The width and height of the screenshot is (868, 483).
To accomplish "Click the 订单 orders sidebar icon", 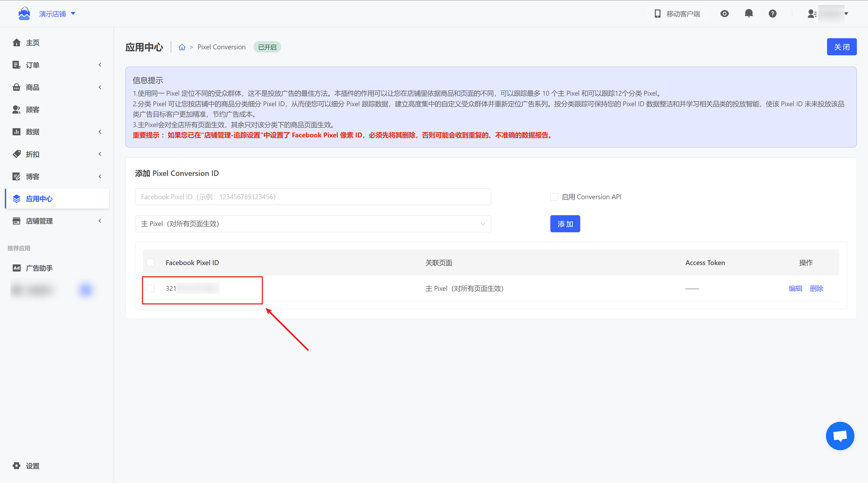I will (17, 65).
